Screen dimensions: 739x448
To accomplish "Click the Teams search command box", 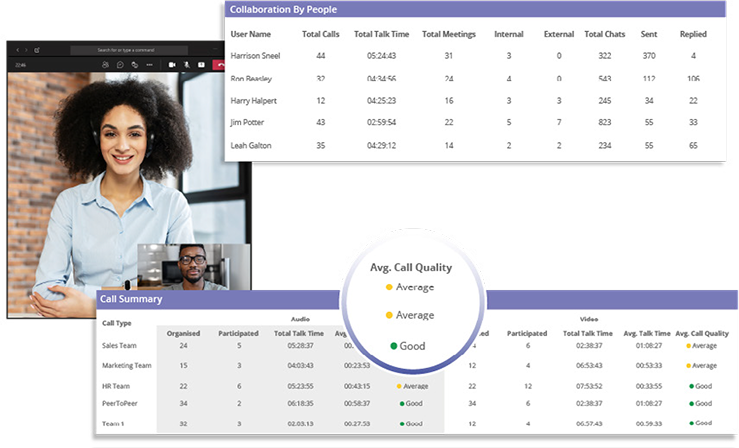I will [129, 50].
